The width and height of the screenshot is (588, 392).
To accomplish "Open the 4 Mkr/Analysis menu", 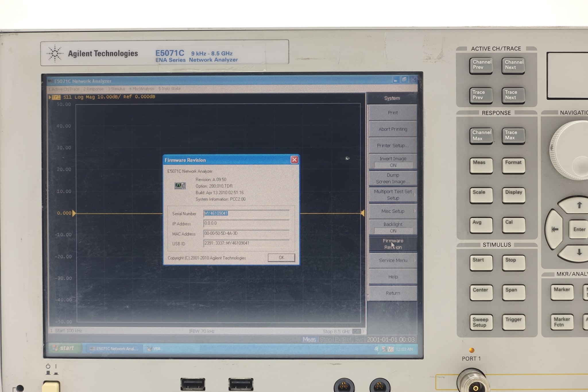I will (x=142, y=89).
